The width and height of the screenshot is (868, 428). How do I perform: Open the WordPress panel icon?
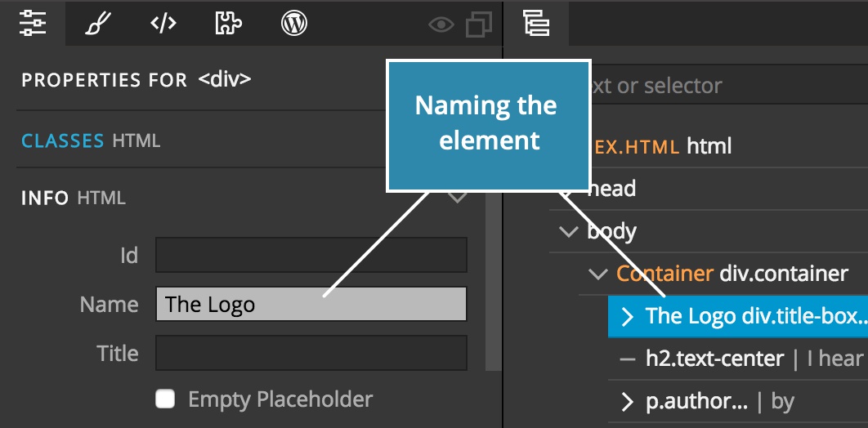tap(294, 24)
